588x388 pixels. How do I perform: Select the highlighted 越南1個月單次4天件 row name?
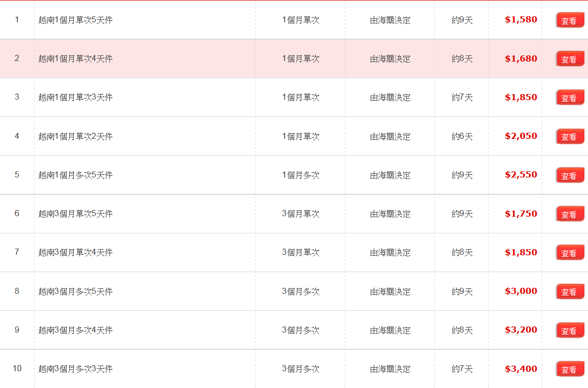[x=75, y=58]
